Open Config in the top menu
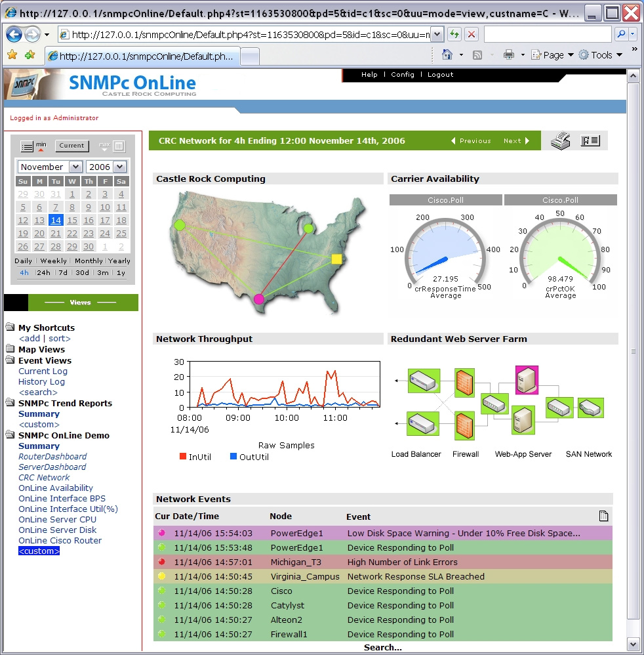 point(403,75)
